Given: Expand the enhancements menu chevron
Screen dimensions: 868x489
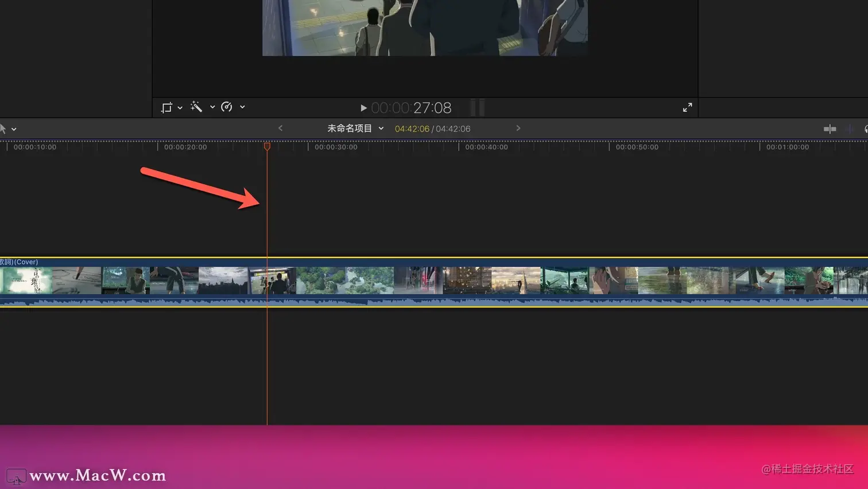Looking at the screenshot, I should (212, 107).
